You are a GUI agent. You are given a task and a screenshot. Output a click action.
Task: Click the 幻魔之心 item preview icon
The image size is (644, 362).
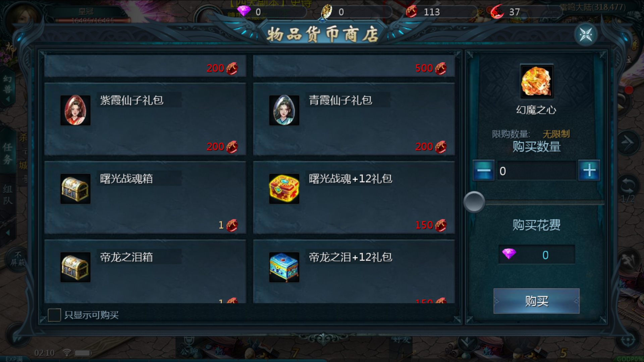point(537,81)
